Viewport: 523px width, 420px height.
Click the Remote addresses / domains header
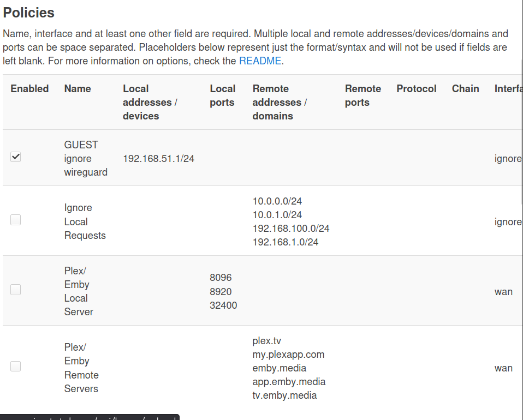click(280, 102)
